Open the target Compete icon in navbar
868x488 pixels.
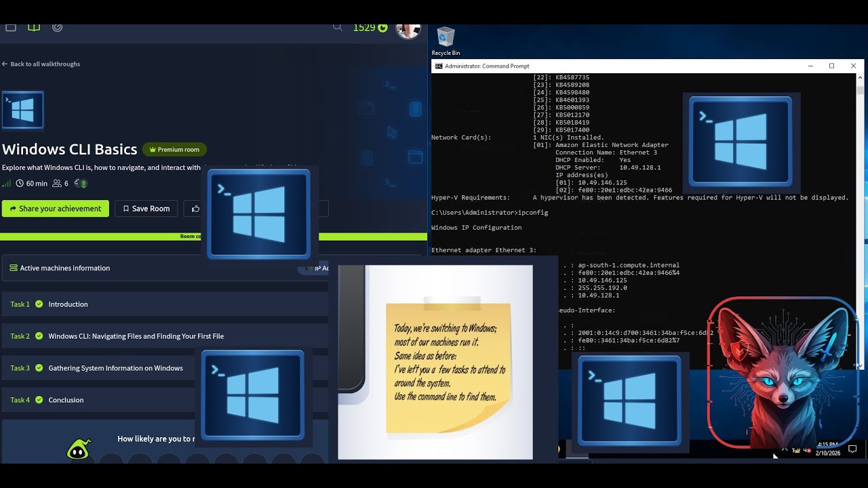point(58,28)
